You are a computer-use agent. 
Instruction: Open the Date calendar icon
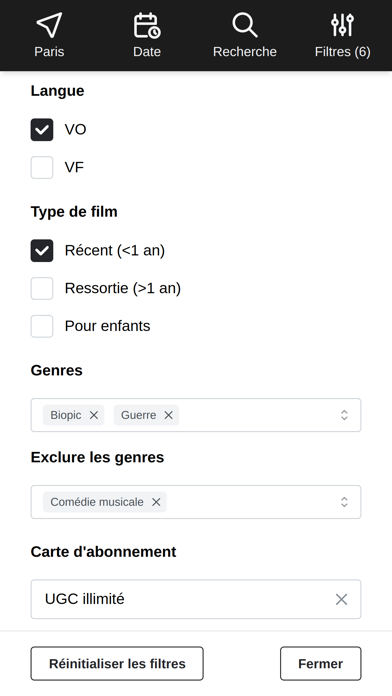(x=147, y=25)
